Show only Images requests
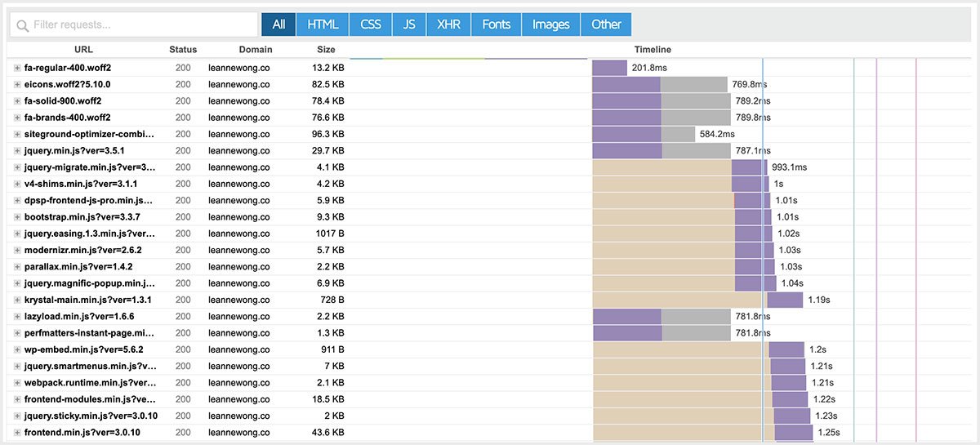 pos(550,24)
